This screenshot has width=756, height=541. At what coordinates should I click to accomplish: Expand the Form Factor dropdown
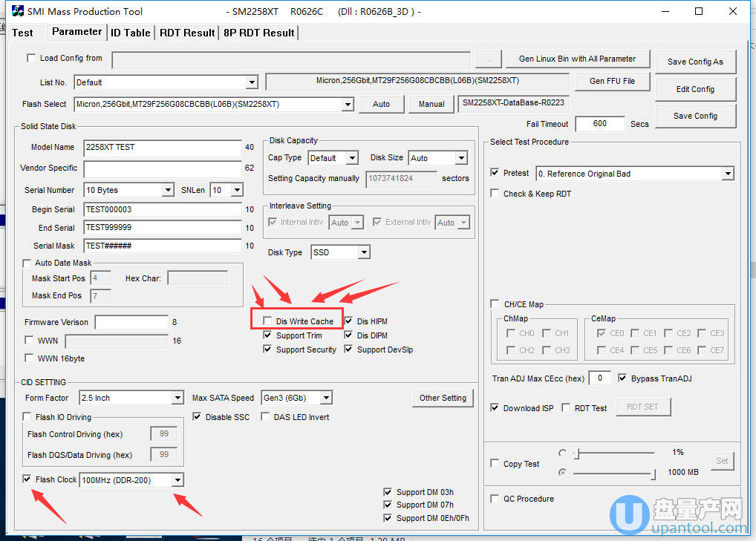177,398
